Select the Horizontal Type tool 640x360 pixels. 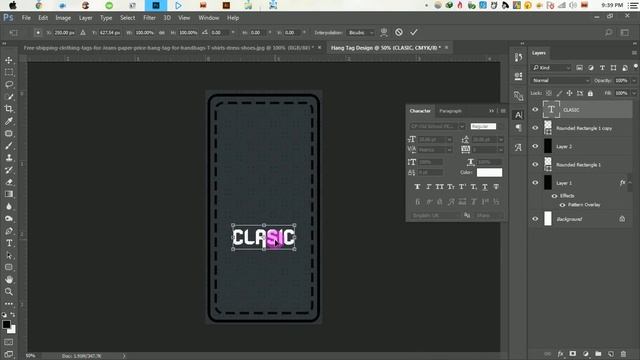[9, 243]
